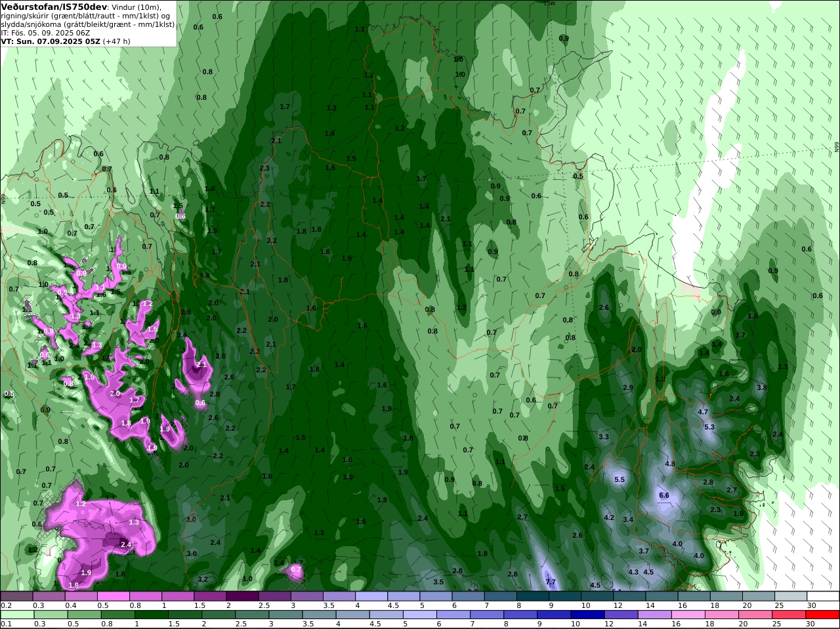Click the '0.2' label under the snow legend
This screenshot has height=629, width=840.
click(6, 605)
